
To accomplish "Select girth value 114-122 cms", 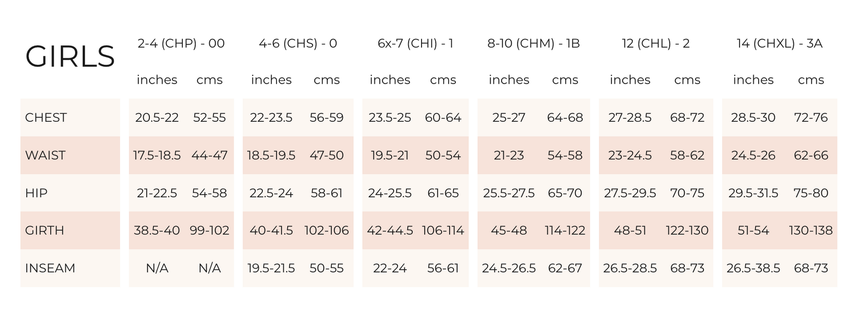I will point(565,230).
